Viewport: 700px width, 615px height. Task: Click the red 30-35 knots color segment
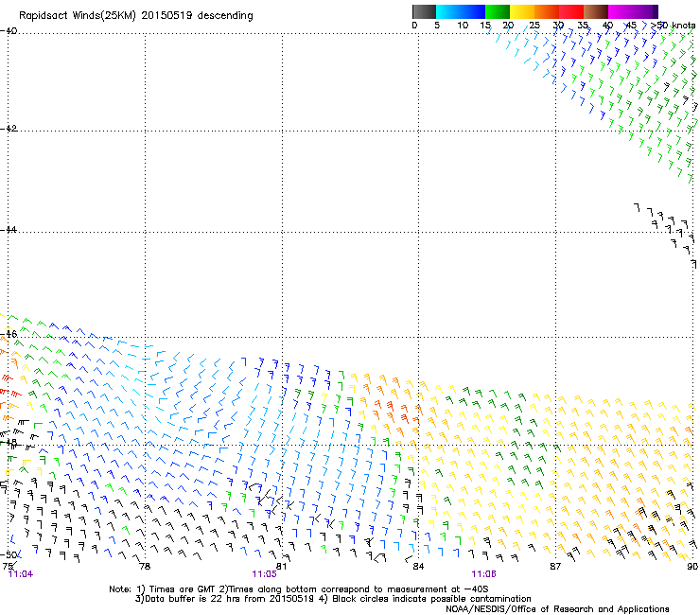tap(571, 11)
